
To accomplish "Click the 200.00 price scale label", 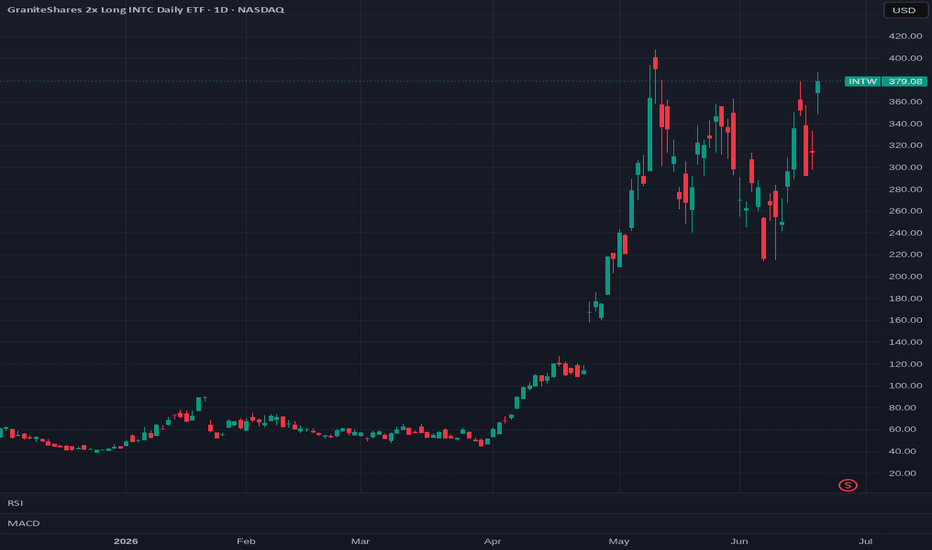I will tap(905, 276).
